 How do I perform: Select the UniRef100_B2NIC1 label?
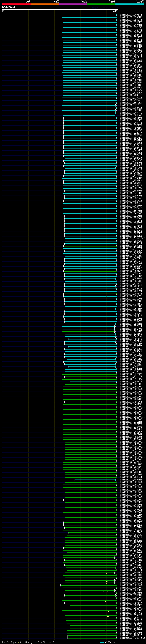[x=131, y=334]
